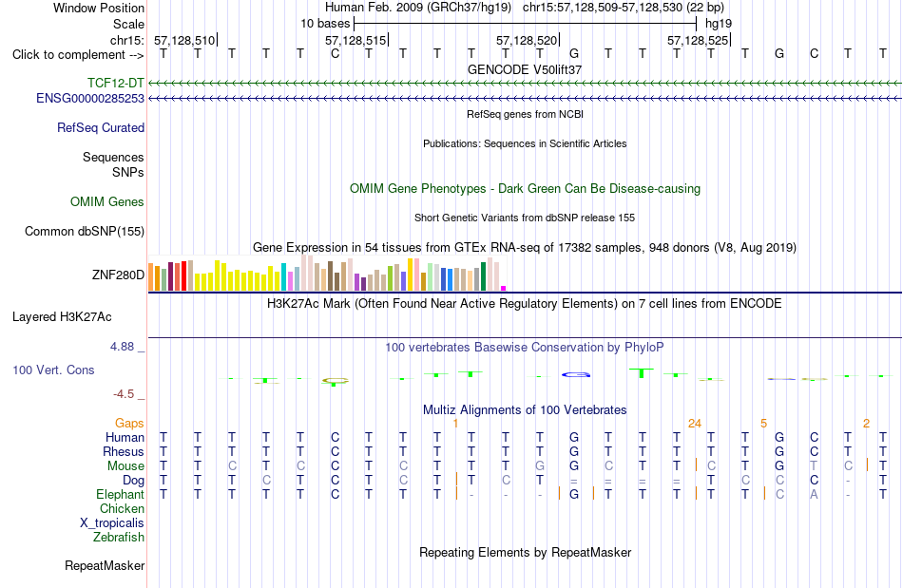Click the -4.5 PhyloP lower scale value
The image size is (903, 588).
[x=124, y=394]
